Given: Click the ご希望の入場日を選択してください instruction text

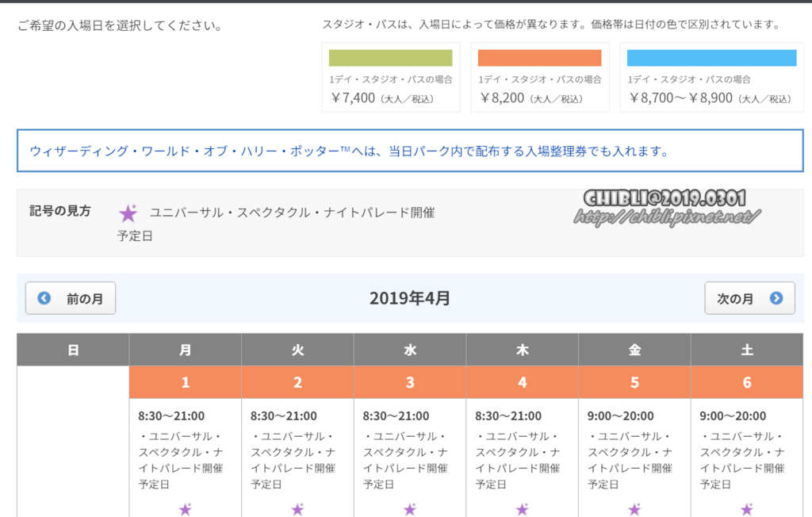Looking at the screenshot, I should point(121,25).
